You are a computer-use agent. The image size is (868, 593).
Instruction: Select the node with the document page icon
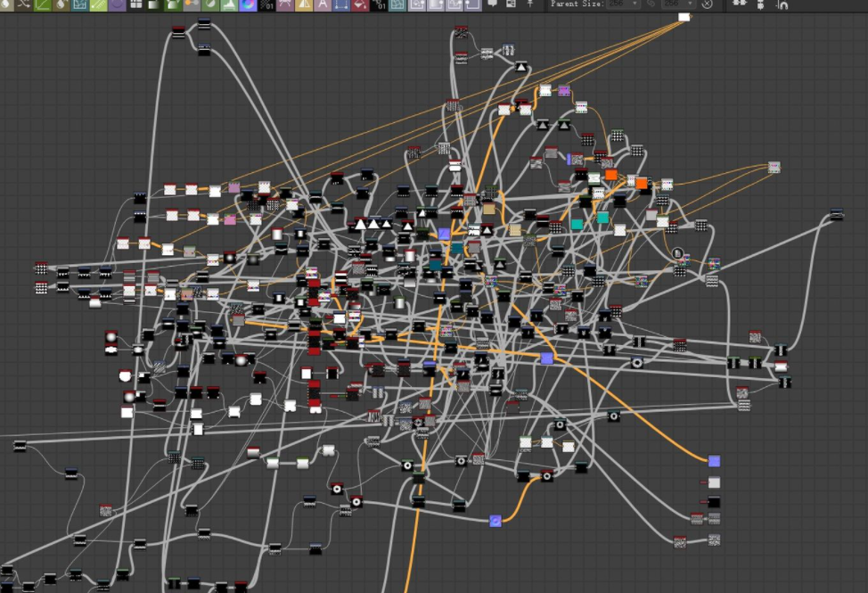tap(677, 254)
